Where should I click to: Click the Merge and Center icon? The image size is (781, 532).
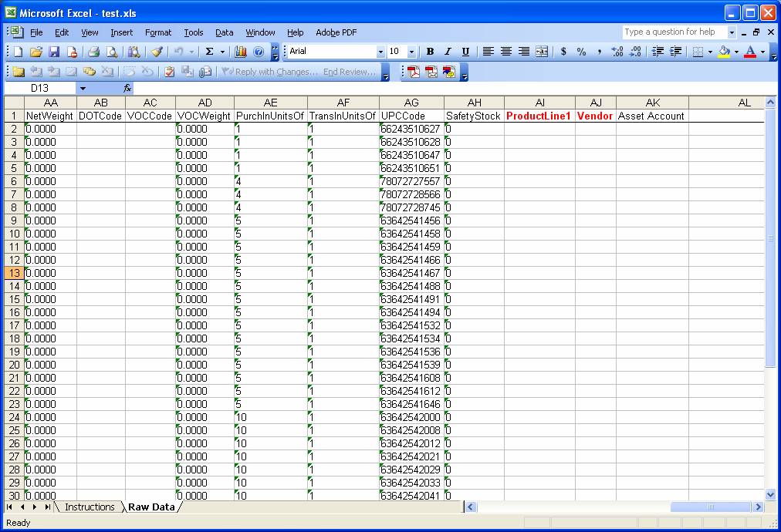[x=542, y=52]
